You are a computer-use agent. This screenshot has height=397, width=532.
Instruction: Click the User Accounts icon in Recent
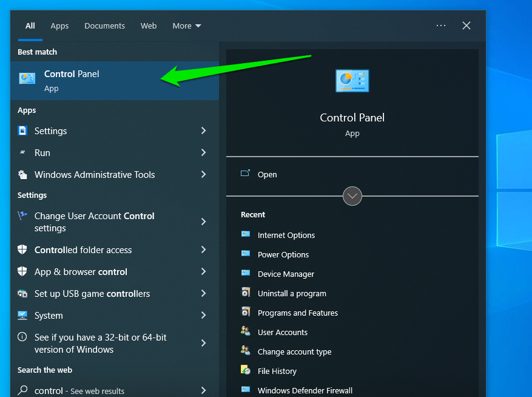246,332
